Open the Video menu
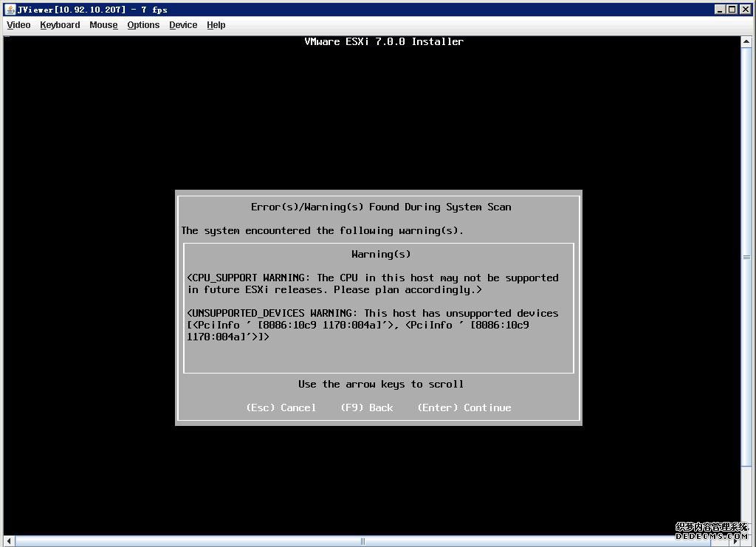This screenshot has height=547, width=756. tap(18, 24)
